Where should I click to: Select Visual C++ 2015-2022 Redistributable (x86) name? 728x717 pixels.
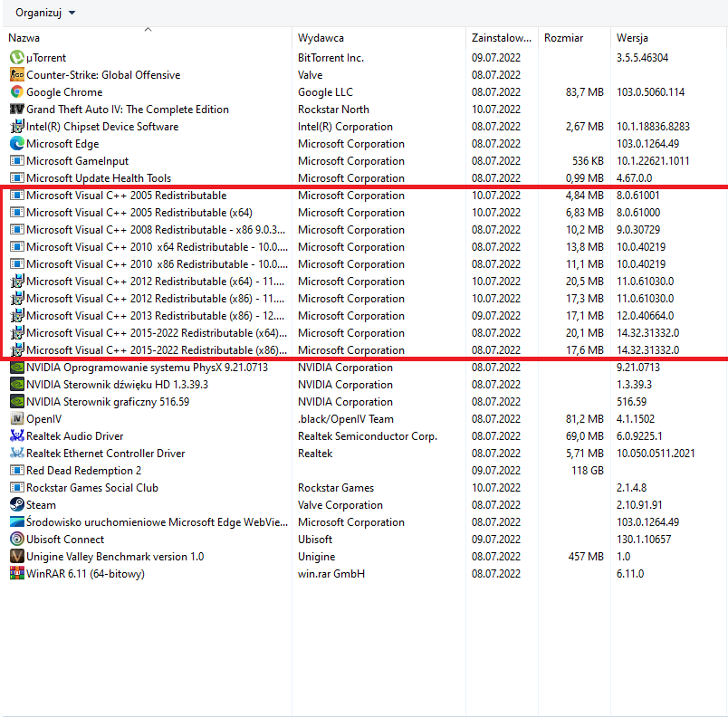157,350
